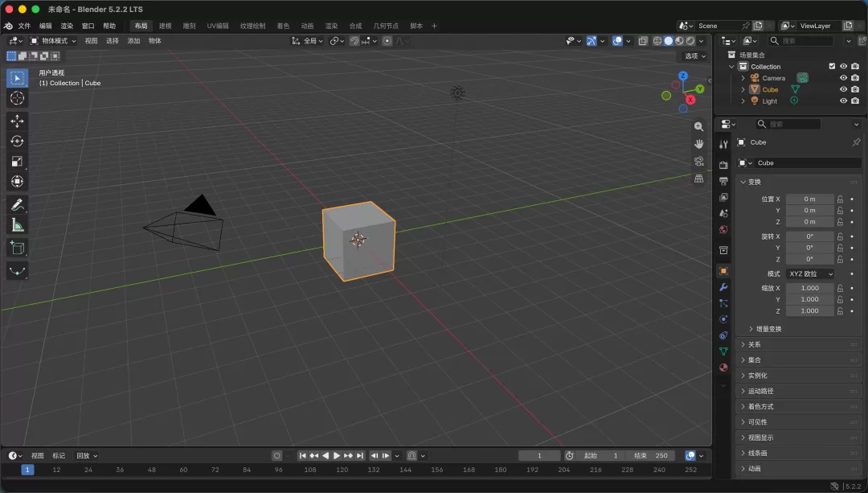
Task: Activate the Move tool
Action: click(17, 121)
